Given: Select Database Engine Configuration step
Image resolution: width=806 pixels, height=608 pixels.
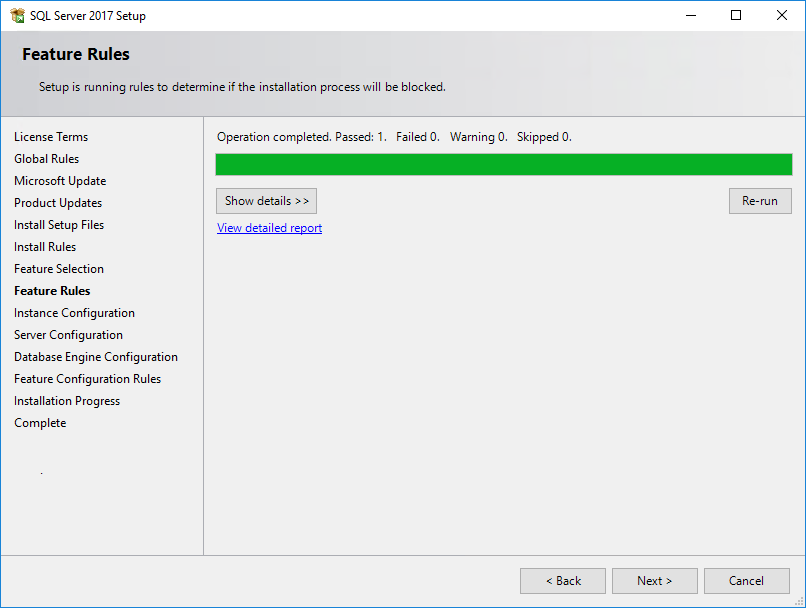Looking at the screenshot, I should click(96, 357).
